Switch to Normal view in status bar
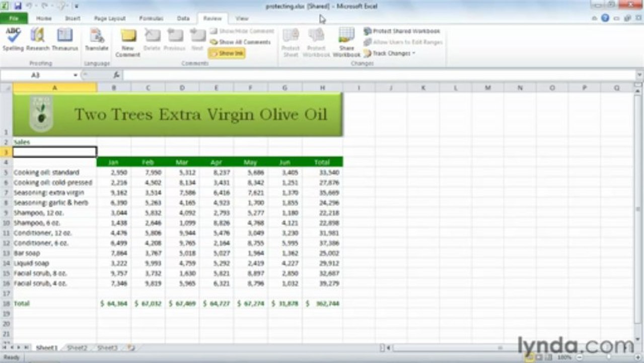Screen dimensions: 644x363 point(530,357)
